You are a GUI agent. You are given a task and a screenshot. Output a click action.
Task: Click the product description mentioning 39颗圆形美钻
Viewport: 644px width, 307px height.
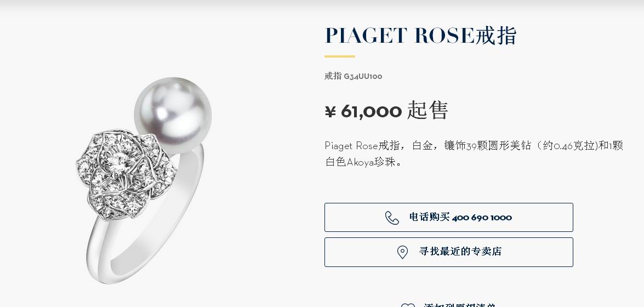pyautogui.click(x=474, y=153)
